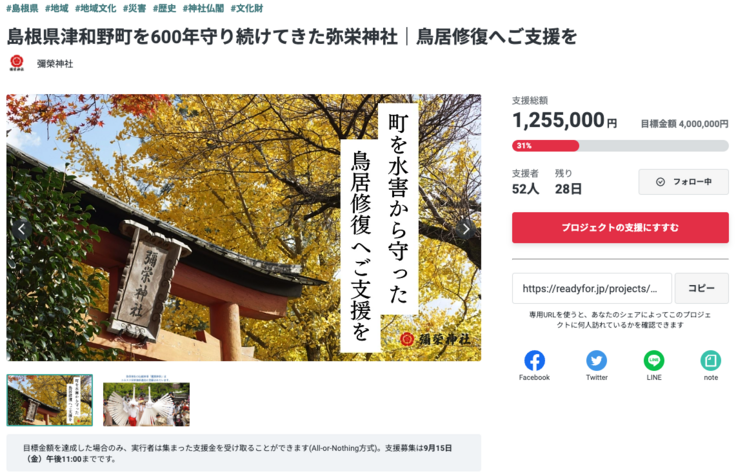736x476 pixels.
Task: Open the #神社仏閣 hashtag
Action: (x=203, y=8)
